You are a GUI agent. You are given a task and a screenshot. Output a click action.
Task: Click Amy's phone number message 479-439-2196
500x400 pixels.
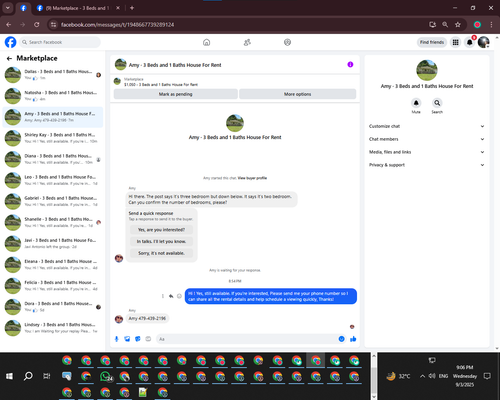(147, 318)
